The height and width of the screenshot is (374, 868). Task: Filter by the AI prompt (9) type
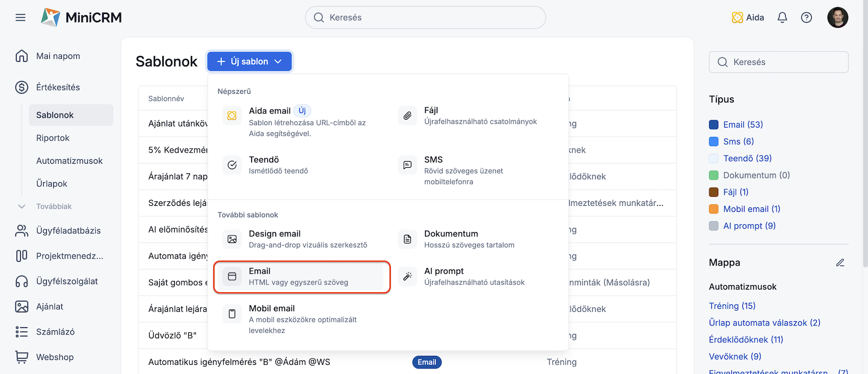tap(749, 226)
